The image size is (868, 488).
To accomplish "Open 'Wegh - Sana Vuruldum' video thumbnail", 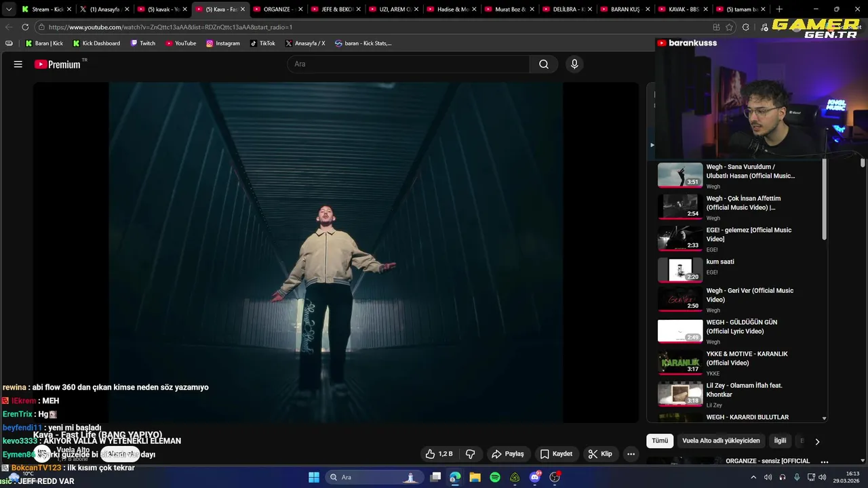I will pos(680,176).
